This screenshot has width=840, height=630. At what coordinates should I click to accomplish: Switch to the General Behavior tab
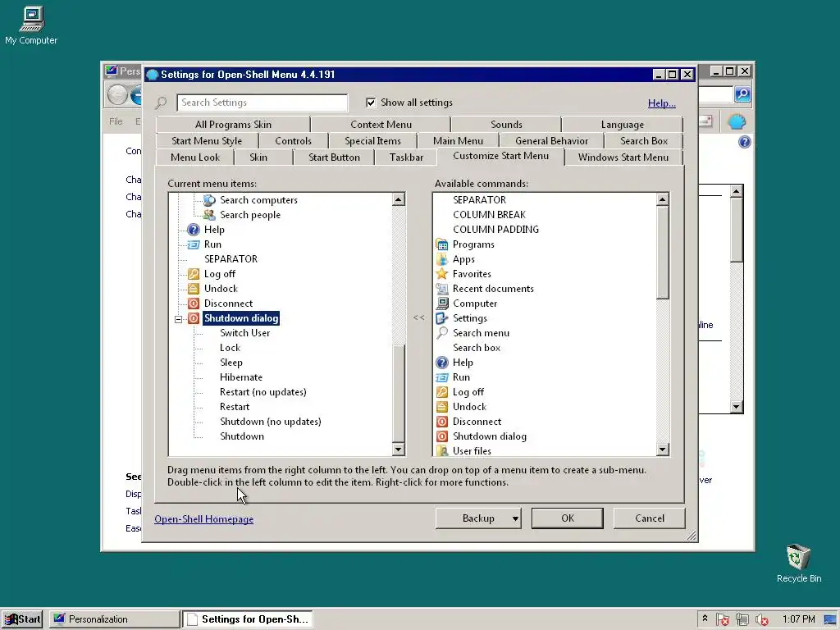coord(551,141)
